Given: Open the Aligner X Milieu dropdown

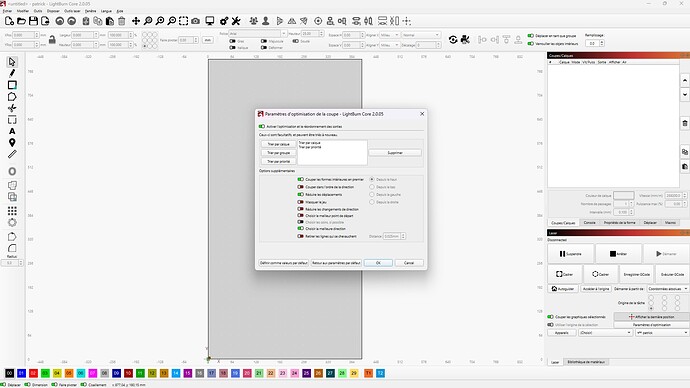Looking at the screenshot, I should pyautogui.click(x=389, y=35).
